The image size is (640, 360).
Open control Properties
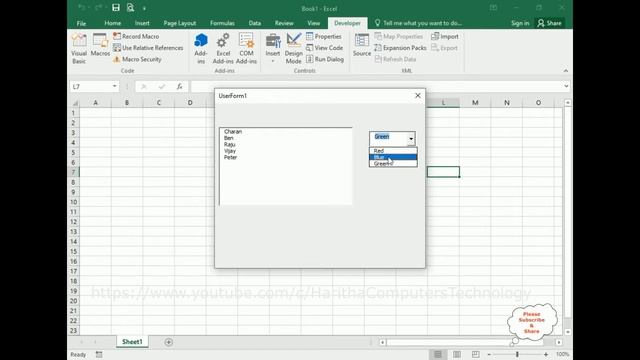click(324, 36)
